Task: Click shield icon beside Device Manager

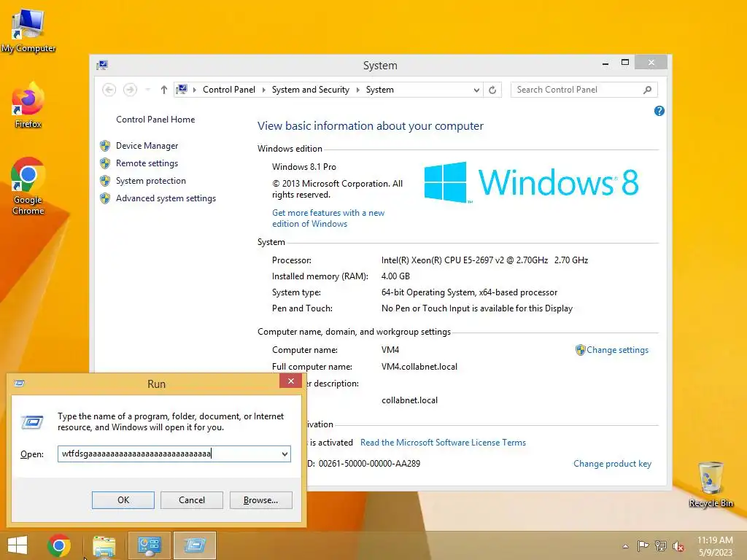Action: pyautogui.click(x=105, y=146)
